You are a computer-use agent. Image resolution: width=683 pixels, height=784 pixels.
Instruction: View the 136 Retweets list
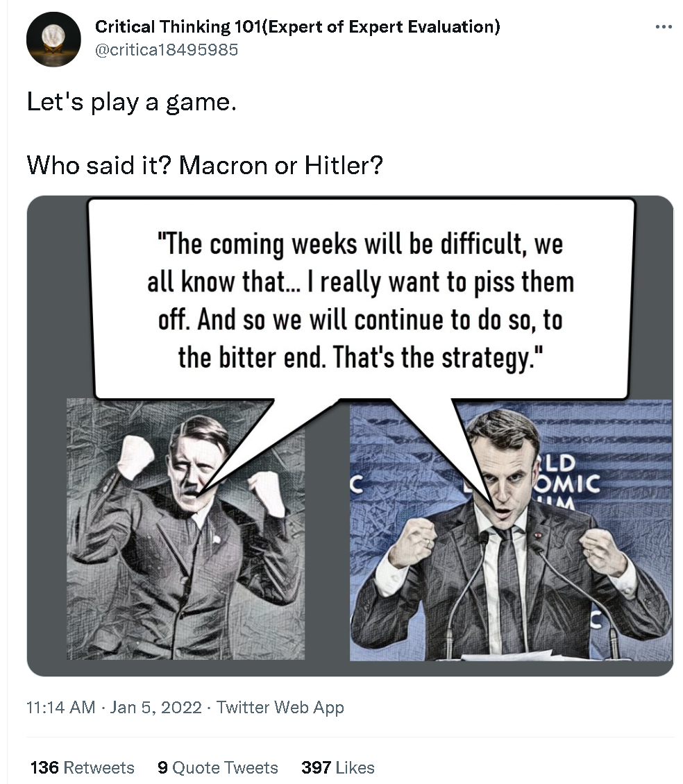(x=83, y=767)
